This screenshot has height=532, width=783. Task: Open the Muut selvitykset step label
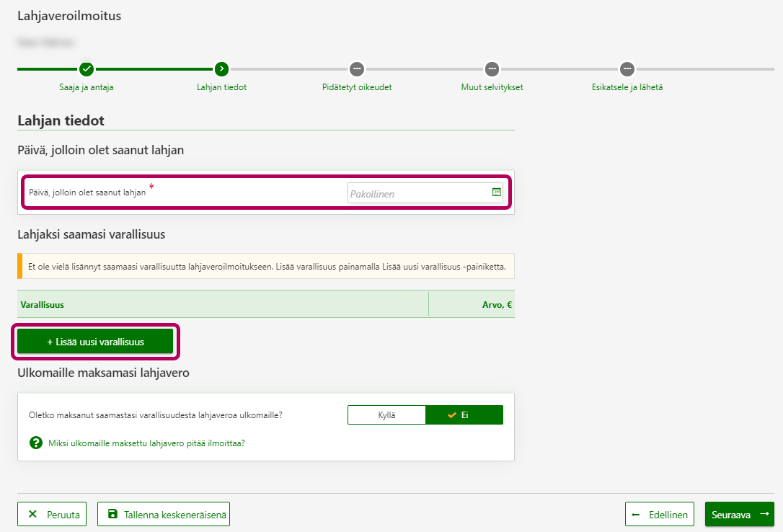pyautogui.click(x=492, y=87)
